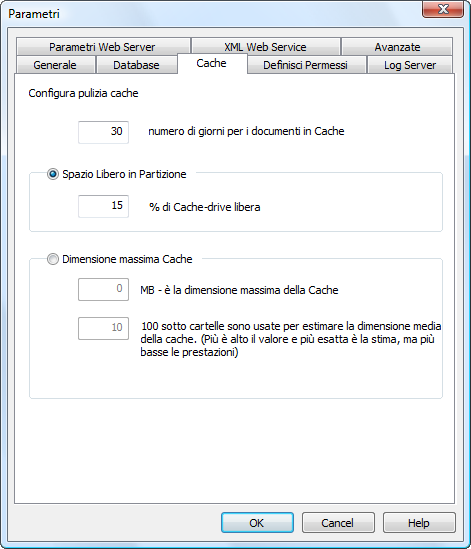Switch to the Parametri Web Server tab
471x549 pixels.
point(103,47)
